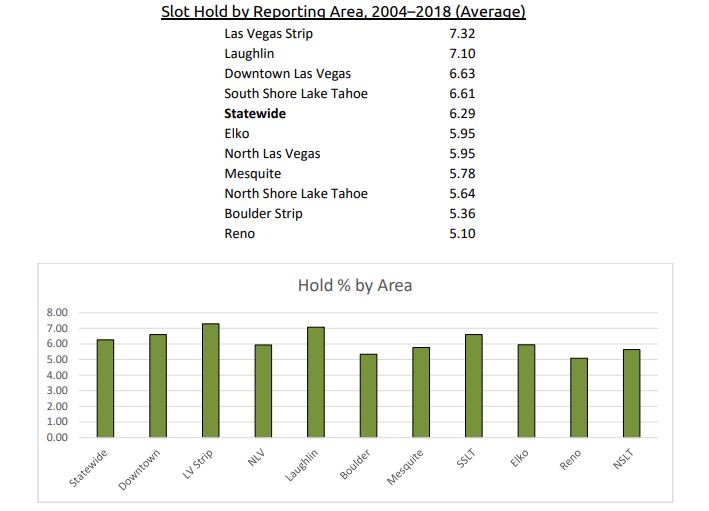Select the bold 'Statewide' table label

point(255,113)
